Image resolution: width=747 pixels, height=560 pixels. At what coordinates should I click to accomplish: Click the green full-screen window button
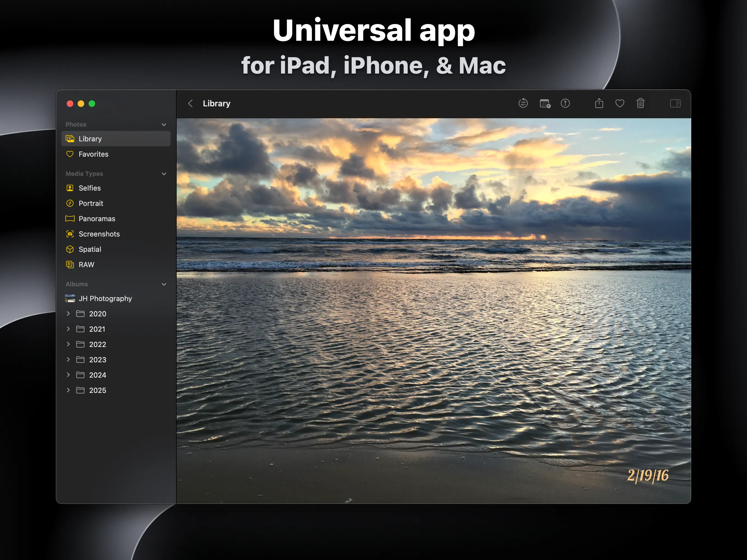(x=92, y=104)
